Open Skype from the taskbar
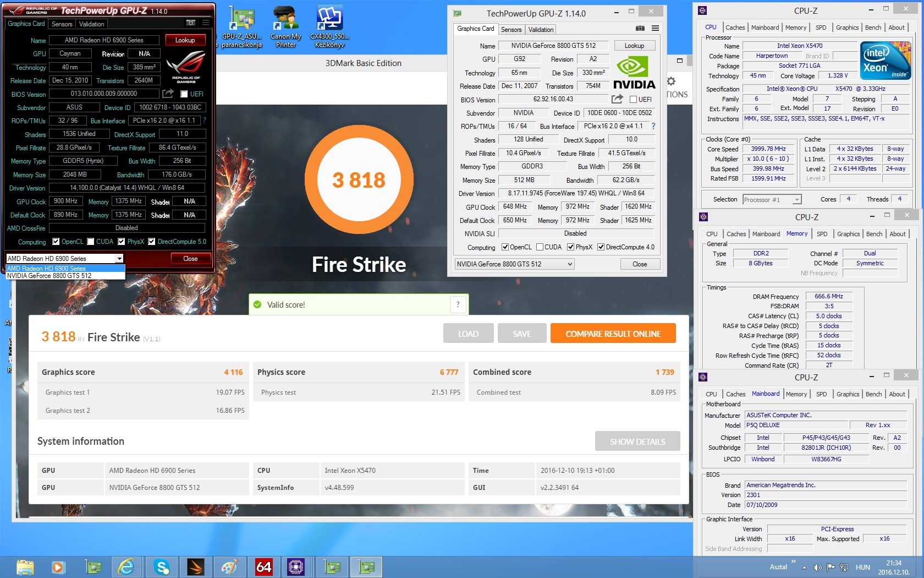The width and height of the screenshot is (924, 578). [161, 567]
